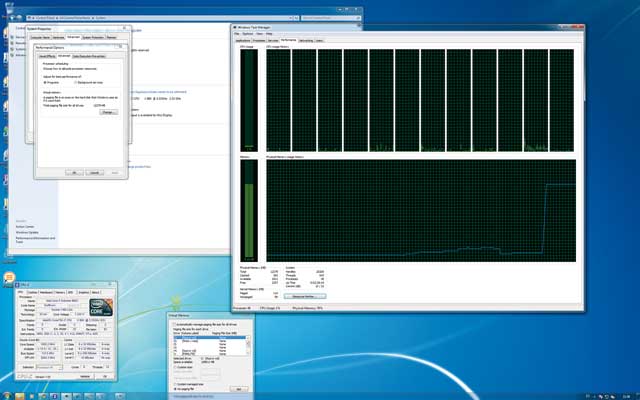Select No paging file radio button
Screen dimensions: 640x400
coord(176,389)
